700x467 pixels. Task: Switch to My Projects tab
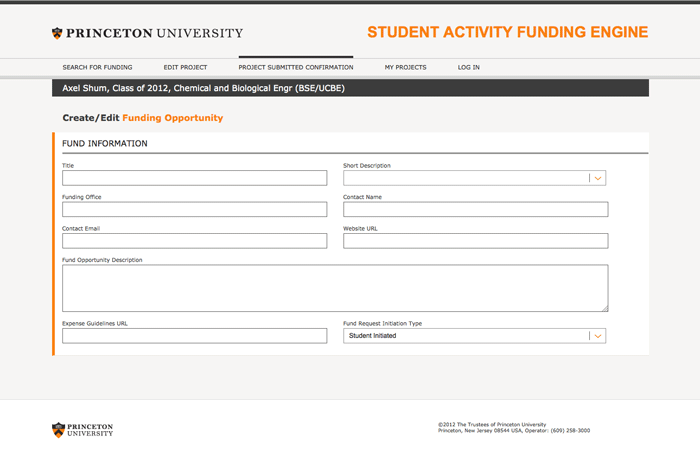(x=405, y=67)
